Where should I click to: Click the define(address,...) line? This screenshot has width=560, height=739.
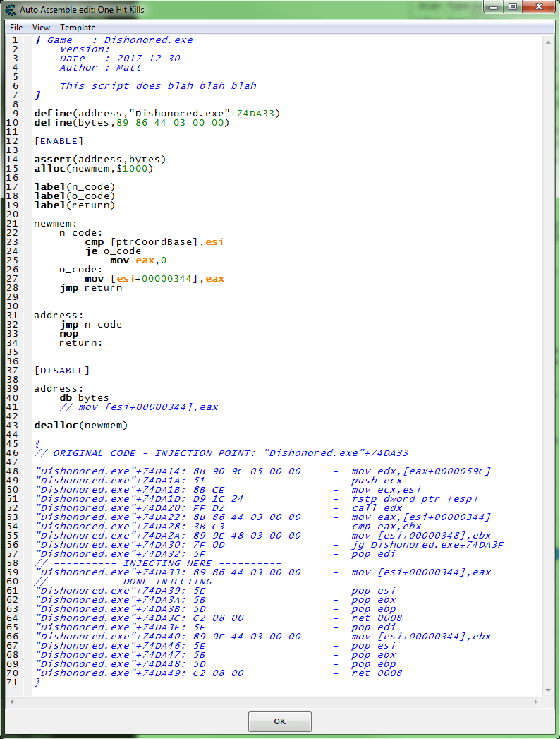click(x=157, y=114)
